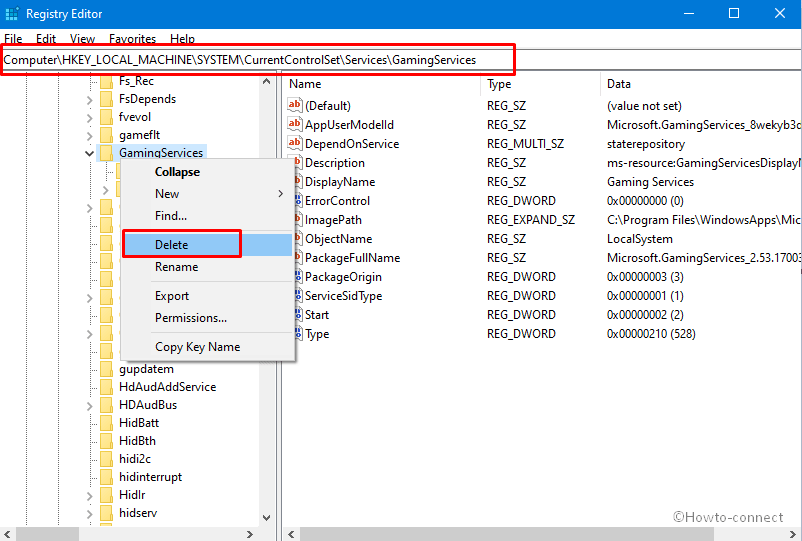Select the (Default) value string icon
Screen dimensions: 802x541
coord(294,105)
